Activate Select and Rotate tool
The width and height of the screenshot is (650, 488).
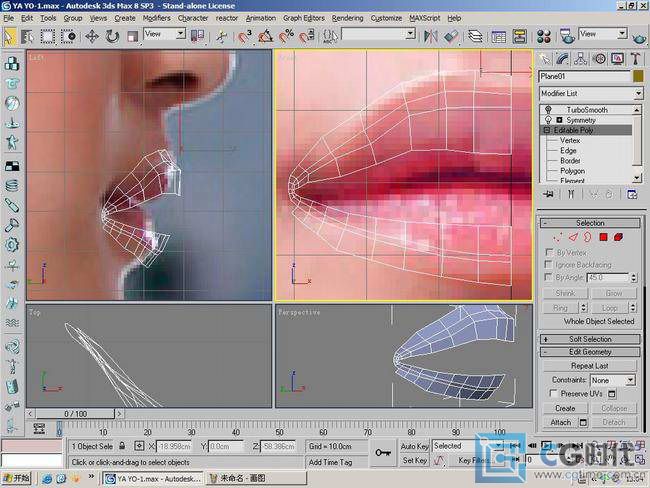(x=112, y=36)
